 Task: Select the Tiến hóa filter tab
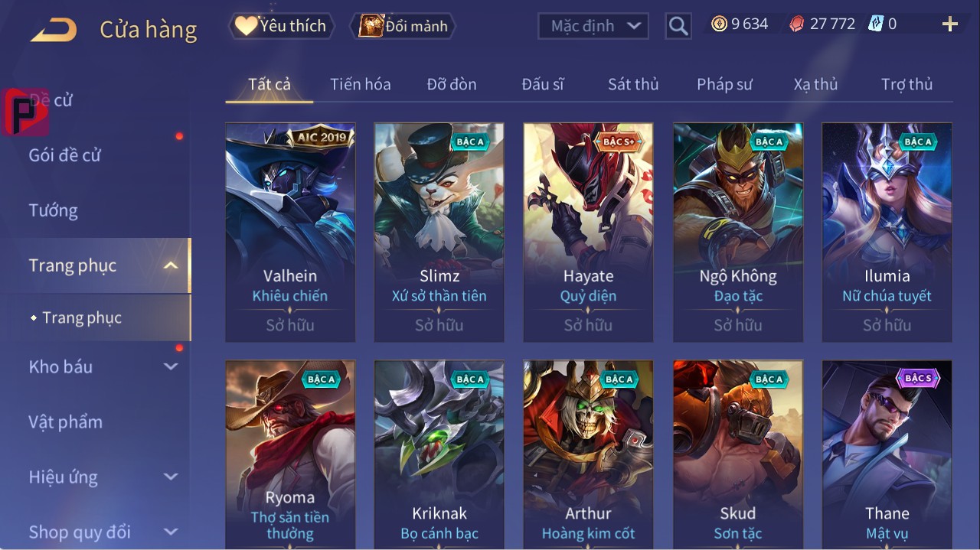click(361, 84)
